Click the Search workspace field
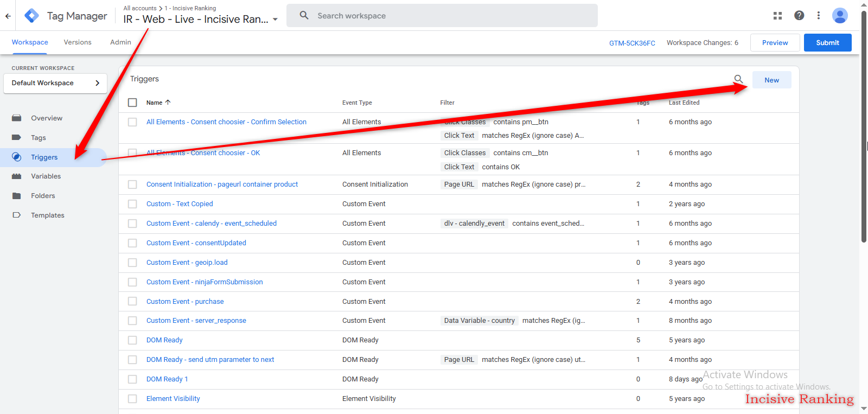 pyautogui.click(x=442, y=16)
